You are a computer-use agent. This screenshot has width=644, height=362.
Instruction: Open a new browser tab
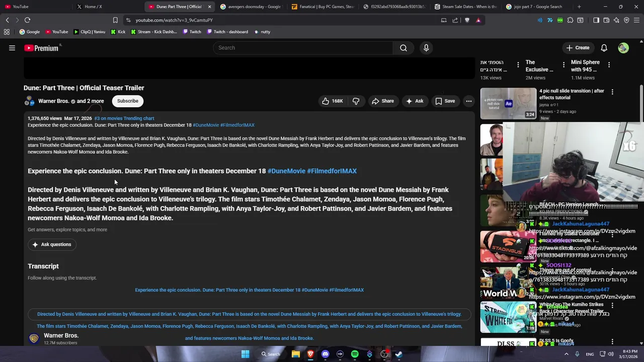pos(579,7)
